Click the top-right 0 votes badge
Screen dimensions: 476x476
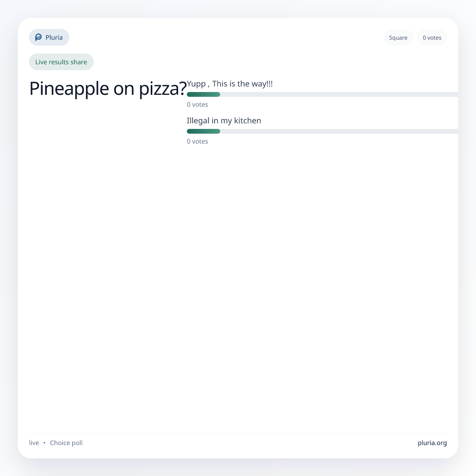(432, 38)
